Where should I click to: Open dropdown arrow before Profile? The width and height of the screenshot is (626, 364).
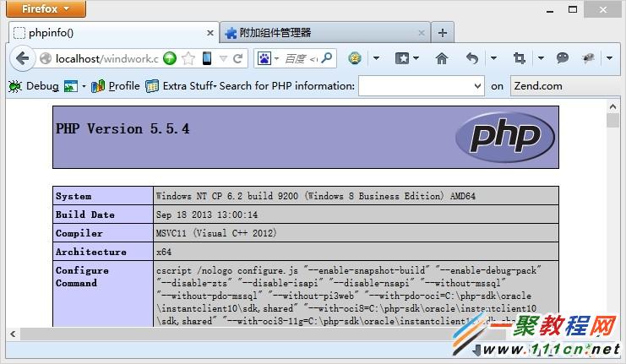[x=84, y=86]
